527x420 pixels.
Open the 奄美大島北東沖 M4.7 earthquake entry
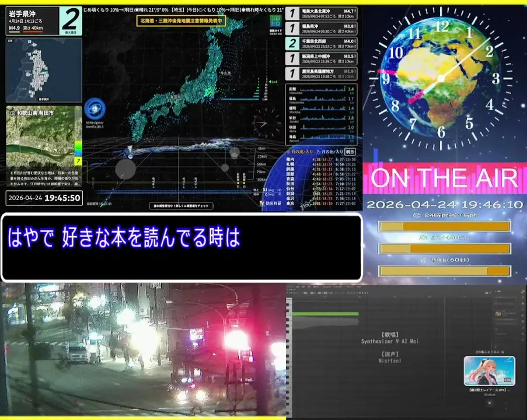coord(322,14)
